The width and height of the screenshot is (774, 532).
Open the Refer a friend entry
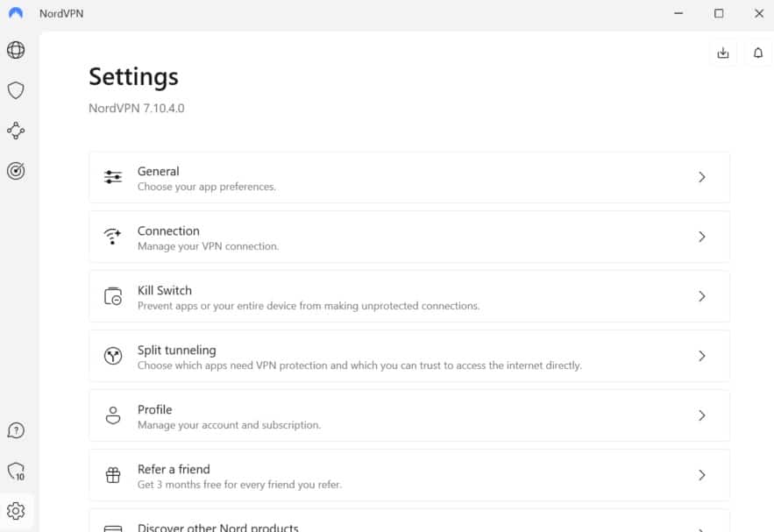[x=409, y=475]
